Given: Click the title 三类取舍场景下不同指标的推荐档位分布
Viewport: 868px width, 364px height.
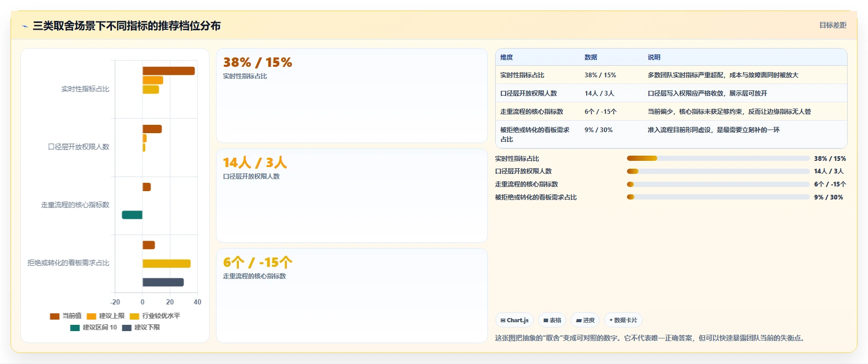Looking at the screenshot, I should [127, 26].
